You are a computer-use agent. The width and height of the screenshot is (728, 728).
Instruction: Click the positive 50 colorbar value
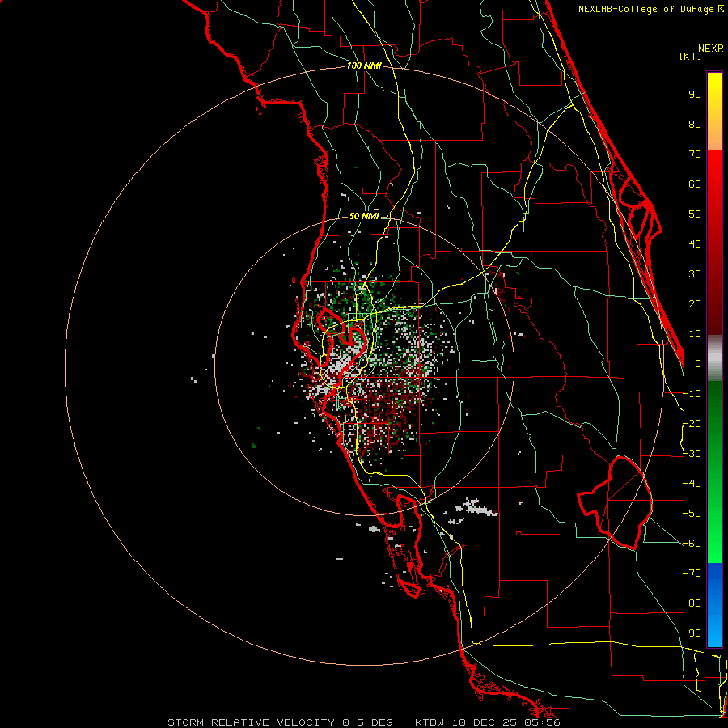pyautogui.click(x=695, y=214)
